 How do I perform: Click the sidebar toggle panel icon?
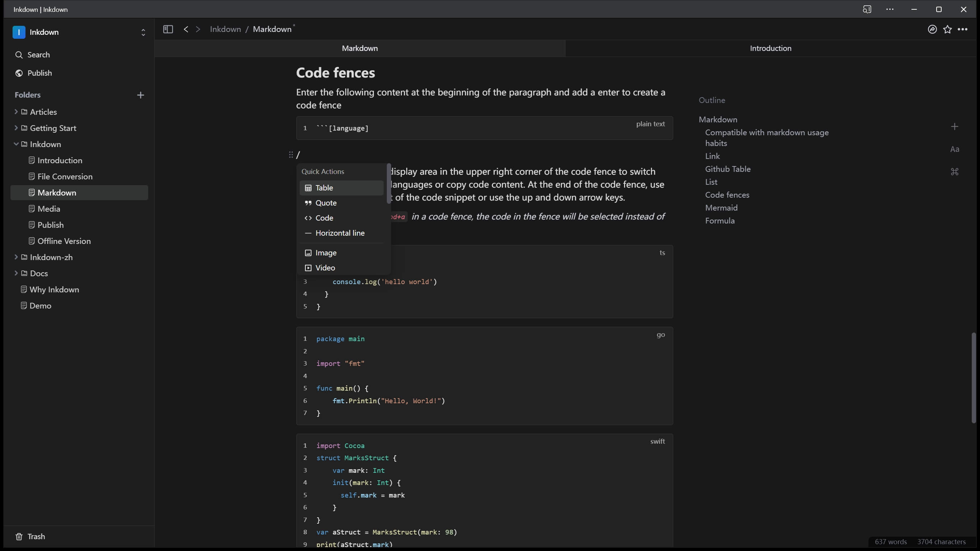coord(168,29)
